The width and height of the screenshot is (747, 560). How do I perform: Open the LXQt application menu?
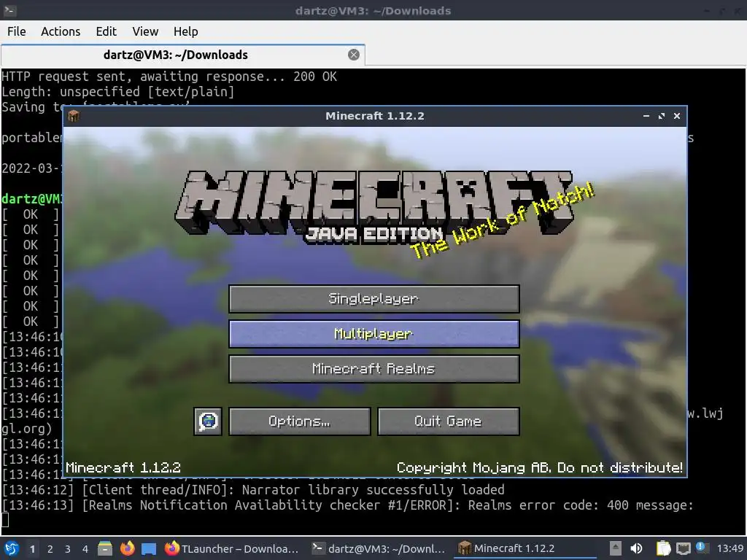coord(12,548)
